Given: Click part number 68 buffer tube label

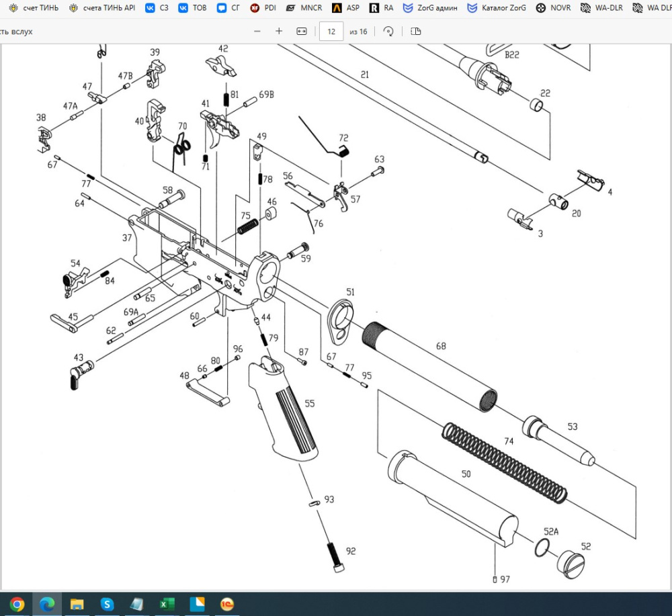Looking at the screenshot, I should [441, 346].
